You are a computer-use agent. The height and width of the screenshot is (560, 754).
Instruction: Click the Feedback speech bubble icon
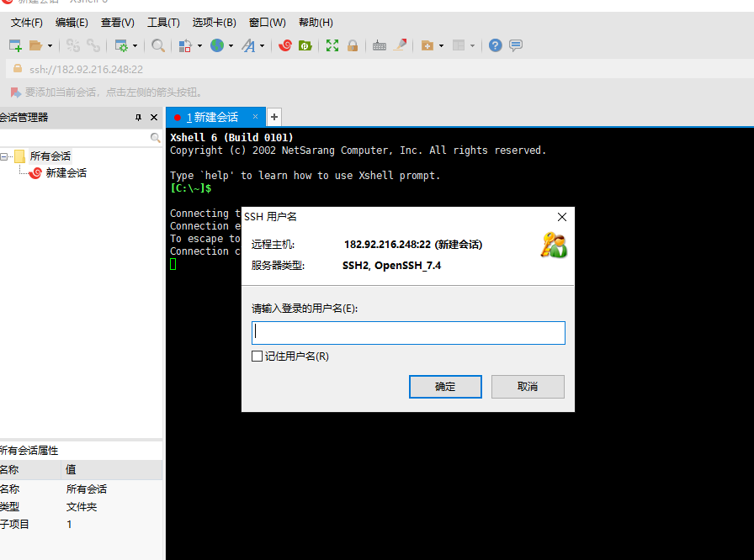click(x=516, y=45)
